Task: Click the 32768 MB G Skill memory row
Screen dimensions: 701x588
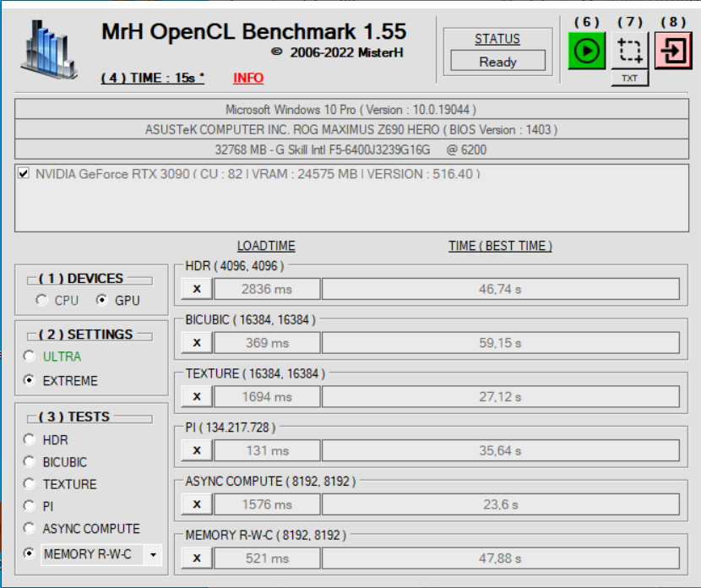Action: click(351, 150)
